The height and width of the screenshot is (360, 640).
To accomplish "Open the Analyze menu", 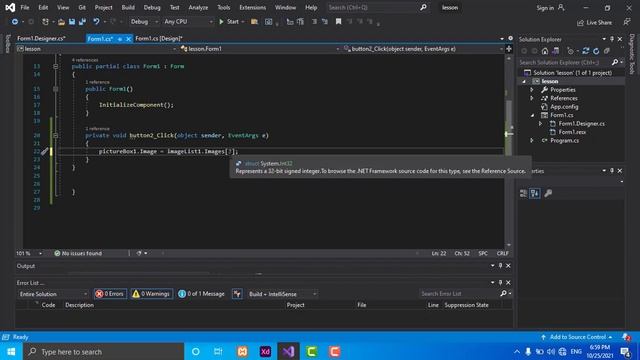I will click(198, 7).
